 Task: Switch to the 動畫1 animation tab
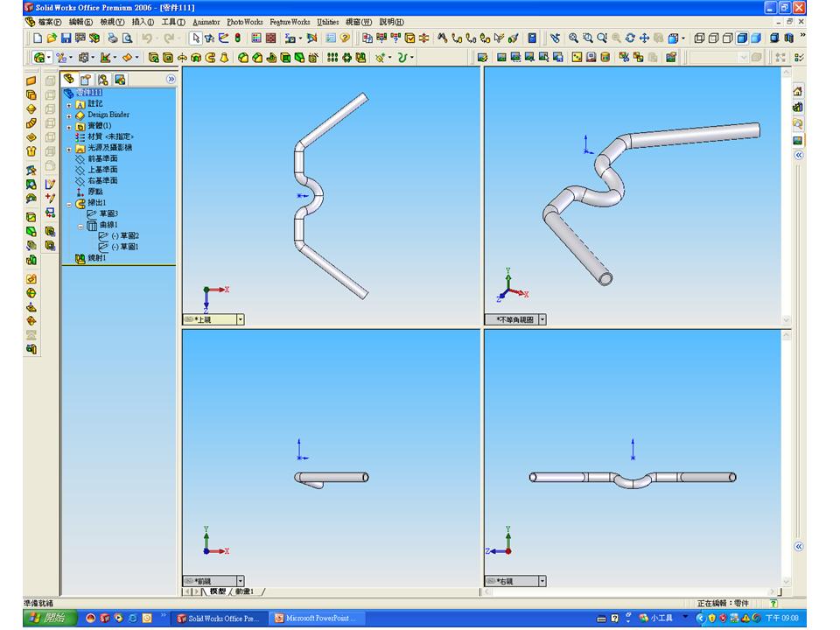point(244,591)
